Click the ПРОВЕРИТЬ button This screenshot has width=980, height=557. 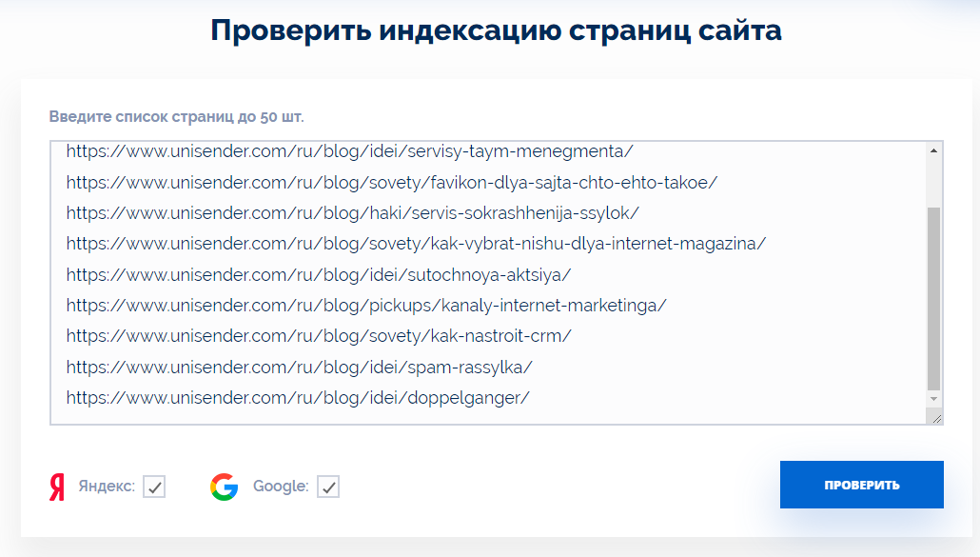861,485
